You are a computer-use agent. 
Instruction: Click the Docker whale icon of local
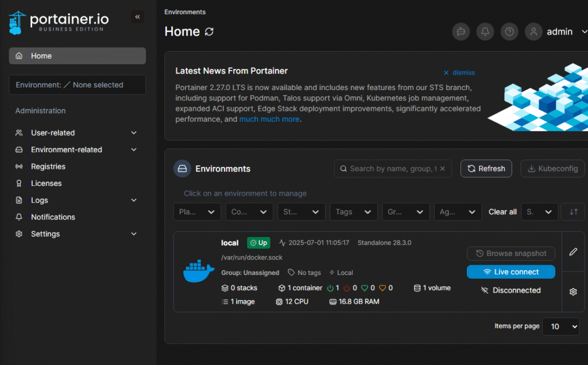click(199, 271)
